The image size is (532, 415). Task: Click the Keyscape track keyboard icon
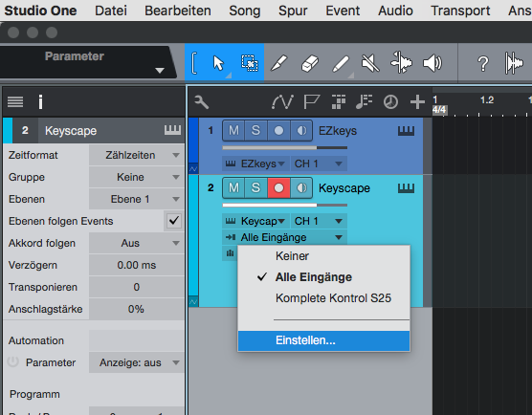[x=406, y=187]
